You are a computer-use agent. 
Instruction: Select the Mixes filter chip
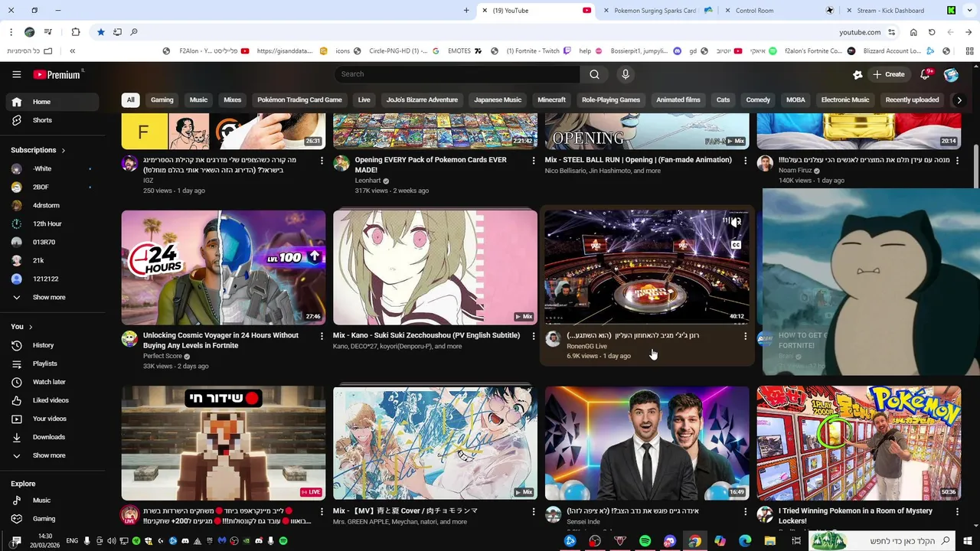[232, 100]
